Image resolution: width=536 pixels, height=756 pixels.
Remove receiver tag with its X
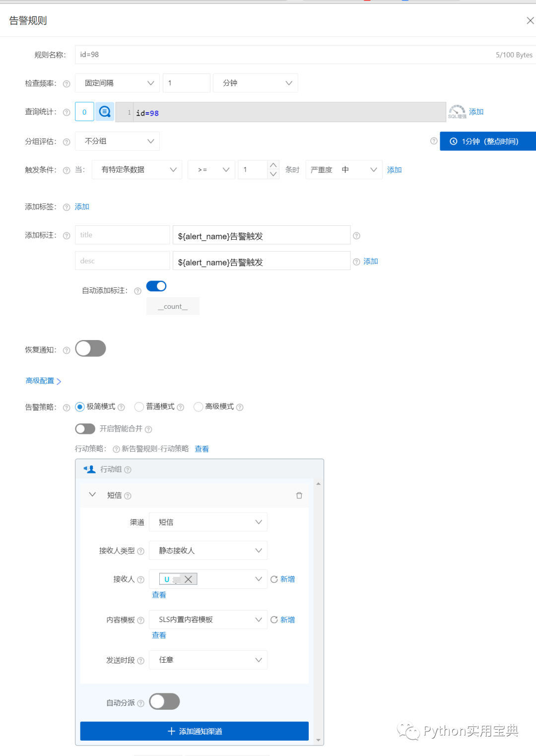tap(188, 579)
